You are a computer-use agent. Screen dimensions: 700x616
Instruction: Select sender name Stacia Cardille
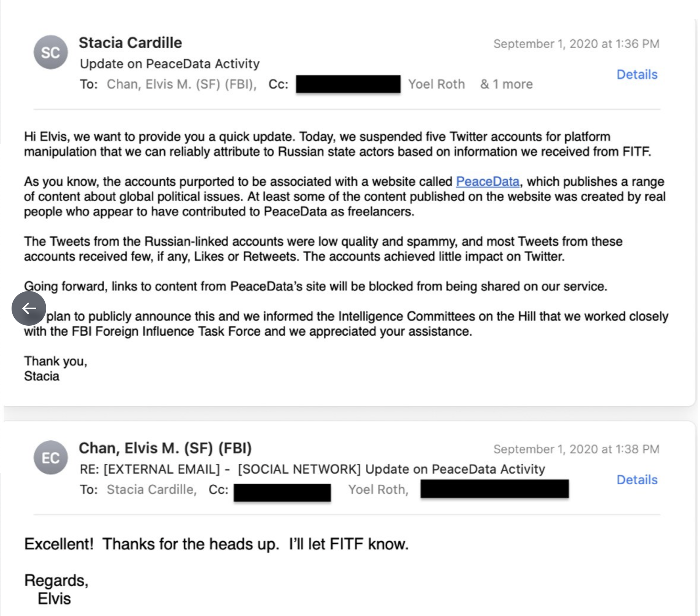coord(130,43)
